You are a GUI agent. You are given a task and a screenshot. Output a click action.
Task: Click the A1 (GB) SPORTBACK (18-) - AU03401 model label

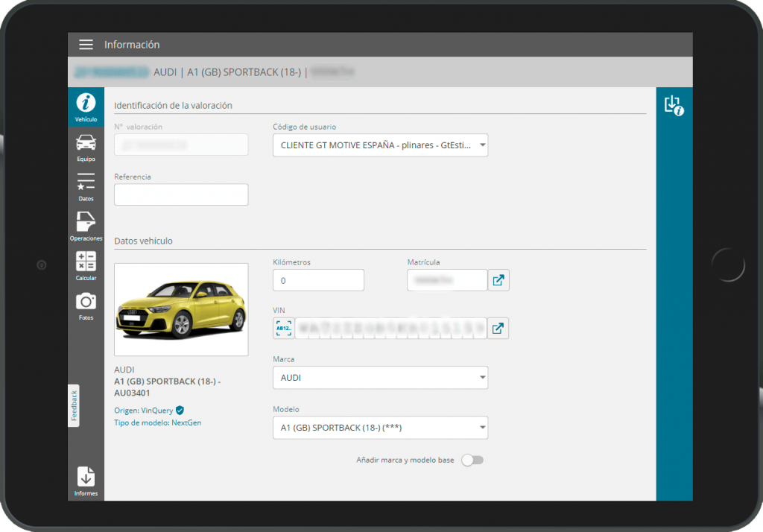pos(168,387)
